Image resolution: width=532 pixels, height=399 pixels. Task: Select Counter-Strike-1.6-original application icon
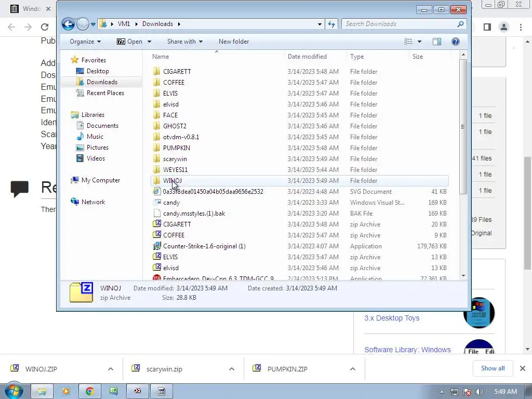pyautogui.click(x=156, y=246)
